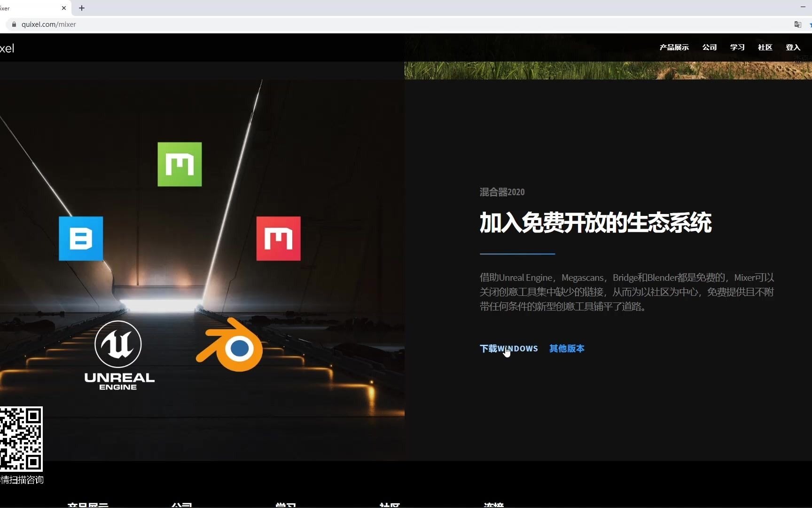Open the 学习 navigation menu

pyautogui.click(x=737, y=48)
